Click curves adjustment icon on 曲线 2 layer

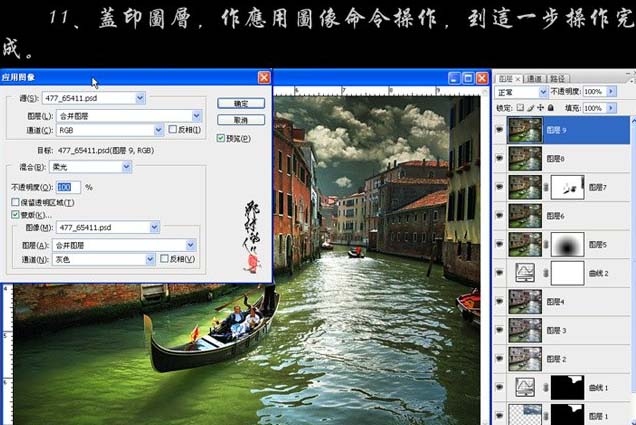click(x=525, y=273)
